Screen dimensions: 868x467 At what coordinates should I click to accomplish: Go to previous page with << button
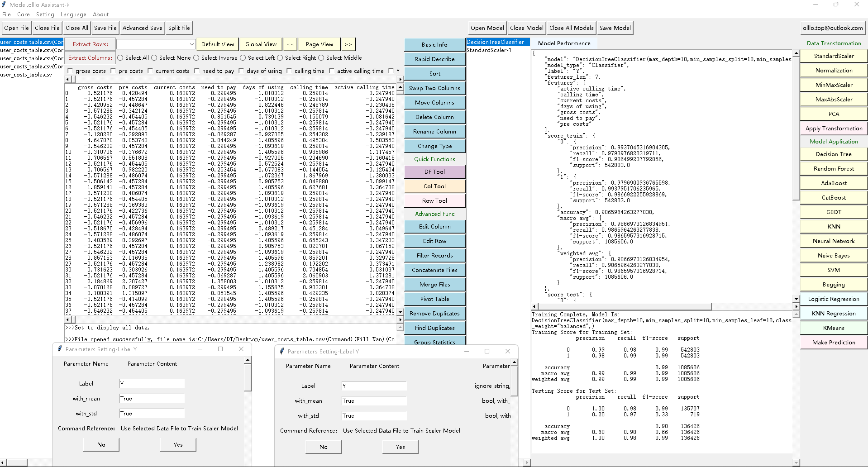point(290,44)
